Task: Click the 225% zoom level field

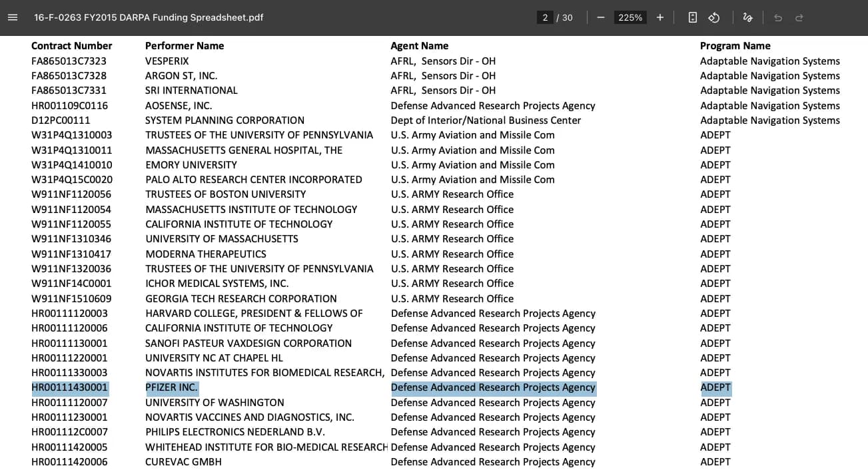Action: coord(630,17)
